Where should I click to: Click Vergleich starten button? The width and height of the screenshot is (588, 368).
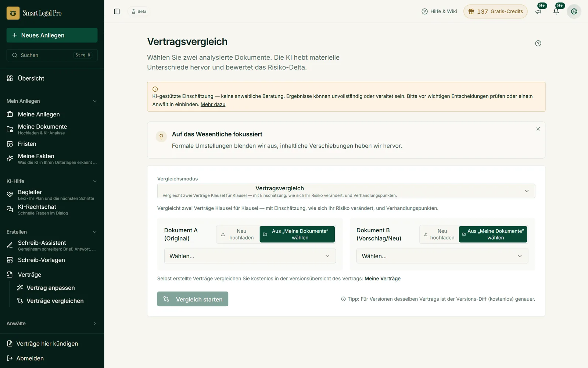pos(193,299)
